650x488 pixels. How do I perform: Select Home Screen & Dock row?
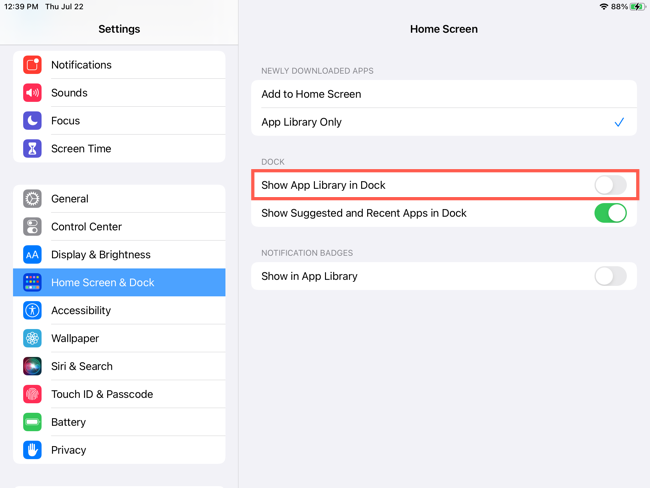119,283
